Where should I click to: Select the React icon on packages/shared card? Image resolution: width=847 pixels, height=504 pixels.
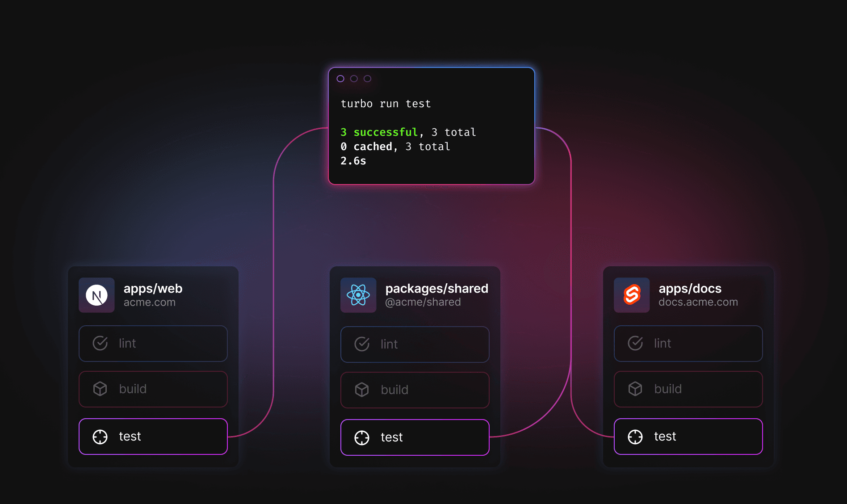coord(358,295)
